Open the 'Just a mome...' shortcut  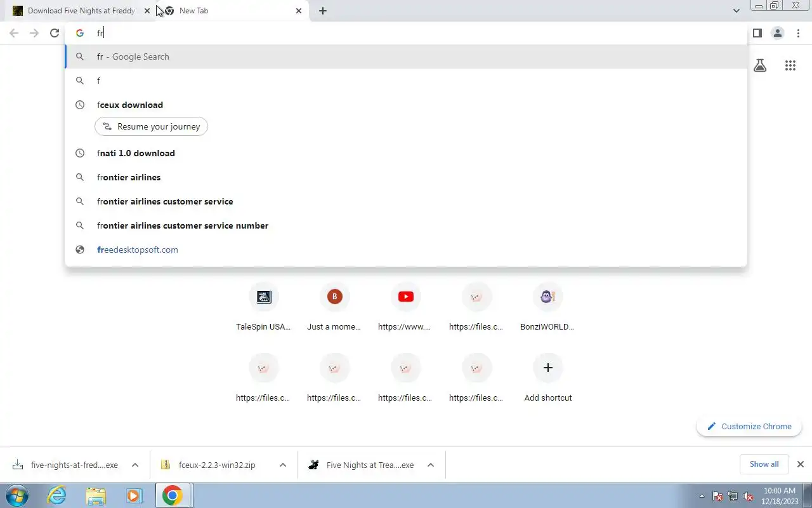click(x=334, y=307)
